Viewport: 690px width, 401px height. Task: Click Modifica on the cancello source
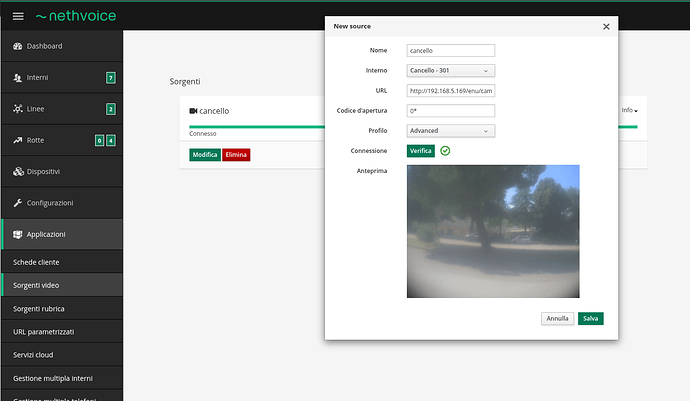(x=205, y=155)
